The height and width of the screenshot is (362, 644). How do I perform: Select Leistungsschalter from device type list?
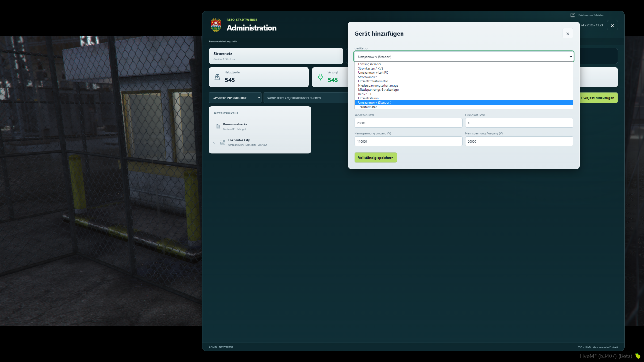[x=464, y=64]
